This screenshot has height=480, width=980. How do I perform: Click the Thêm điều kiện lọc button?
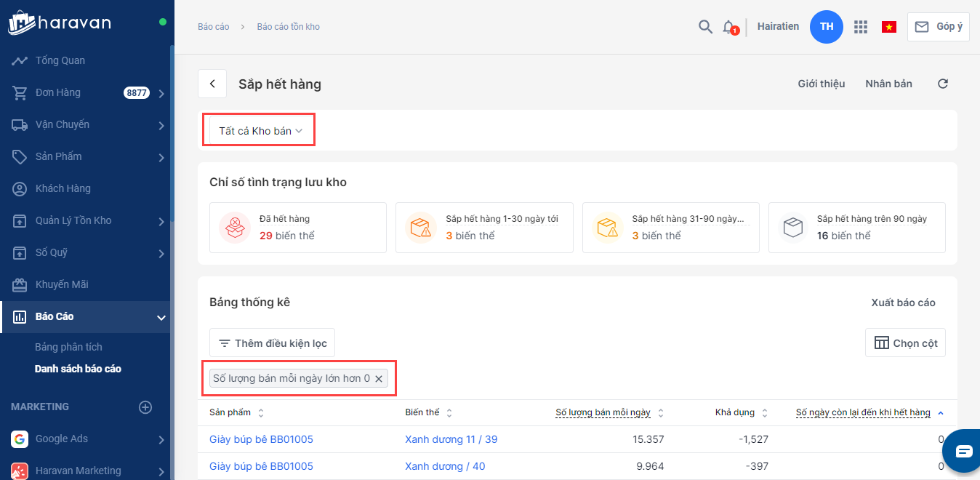tap(272, 343)
